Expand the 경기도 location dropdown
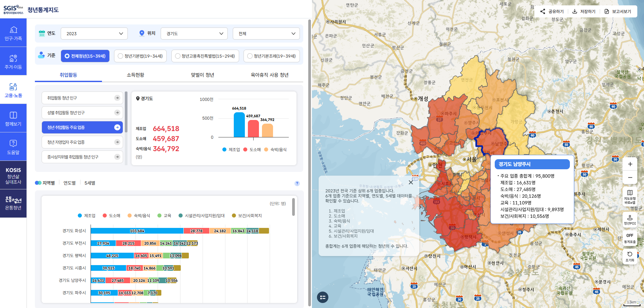Viewport: 644px width, 308px height. [x=194, y=34]
